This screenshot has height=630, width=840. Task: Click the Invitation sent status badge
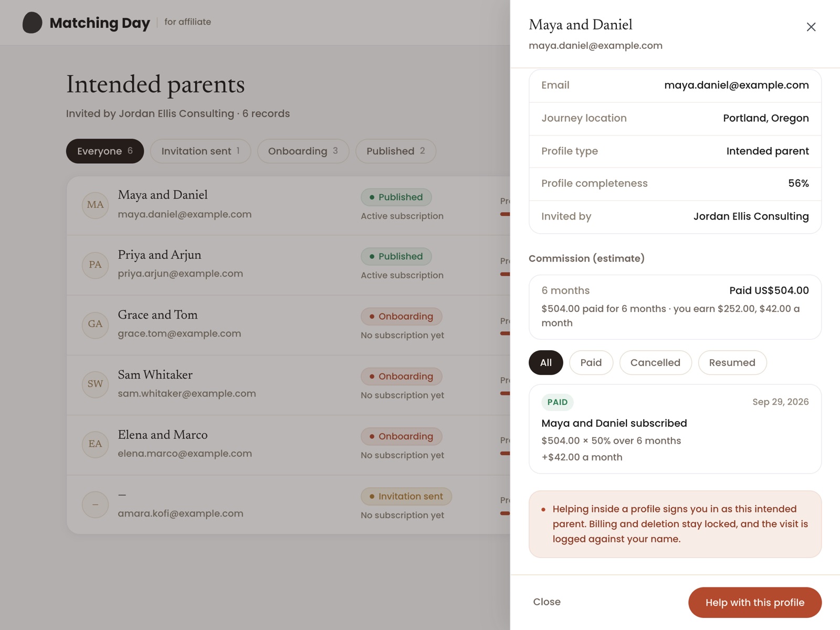click(x=406, y=497)
